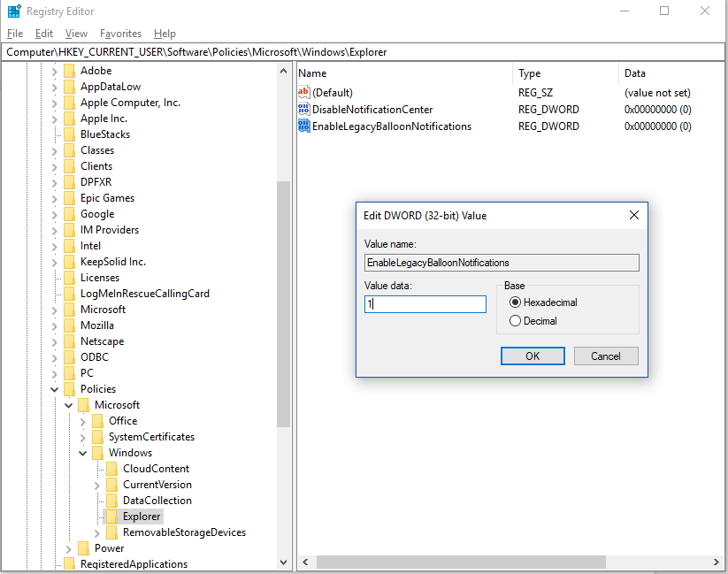
Task: Open the Favorites menu
Action: tap(120, 34)
